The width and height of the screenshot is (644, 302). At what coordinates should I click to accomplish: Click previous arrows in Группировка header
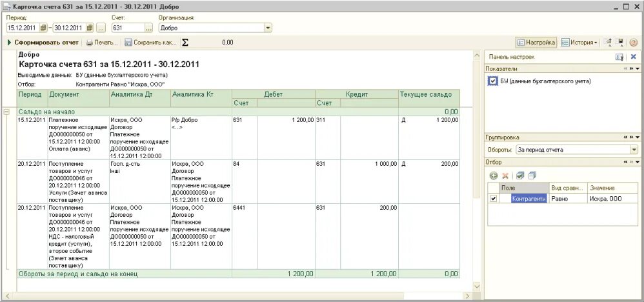coord(625,137)
